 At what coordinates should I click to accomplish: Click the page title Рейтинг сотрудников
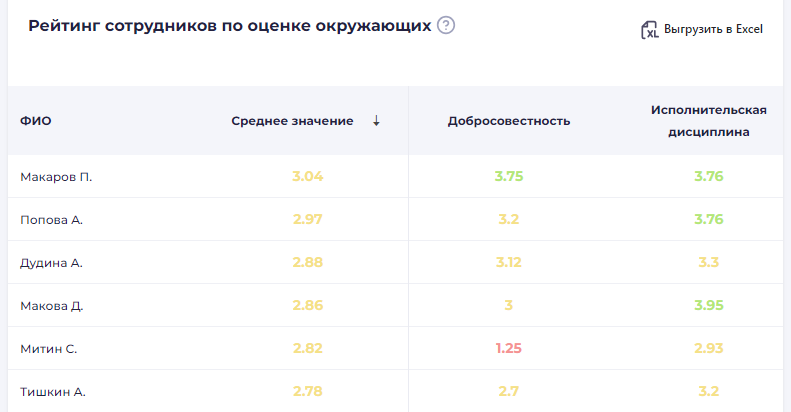[230, 26]
